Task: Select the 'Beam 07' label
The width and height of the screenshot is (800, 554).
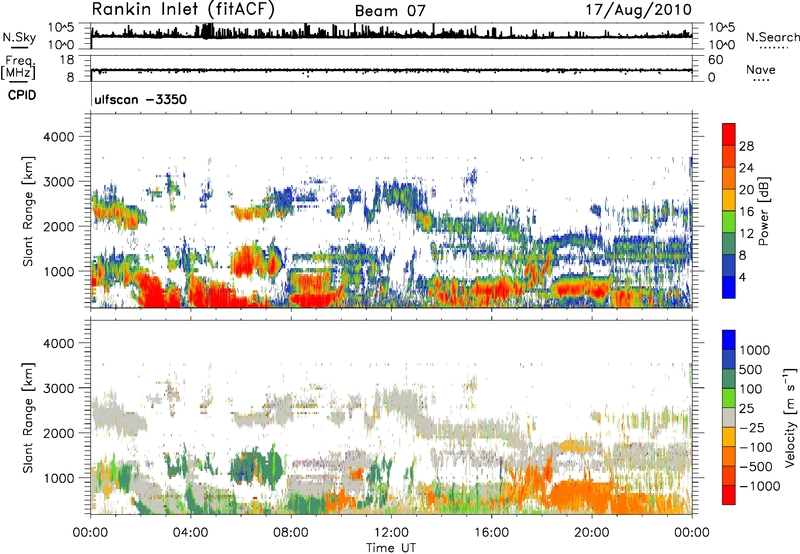Action: pyautogui.click(x=390, y=11)
